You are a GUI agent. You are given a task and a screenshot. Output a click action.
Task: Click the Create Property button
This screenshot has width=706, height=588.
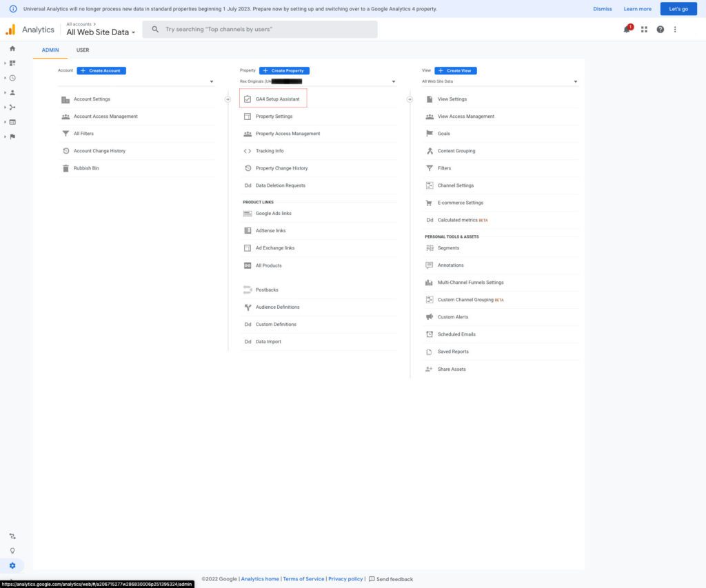point(284,70)
